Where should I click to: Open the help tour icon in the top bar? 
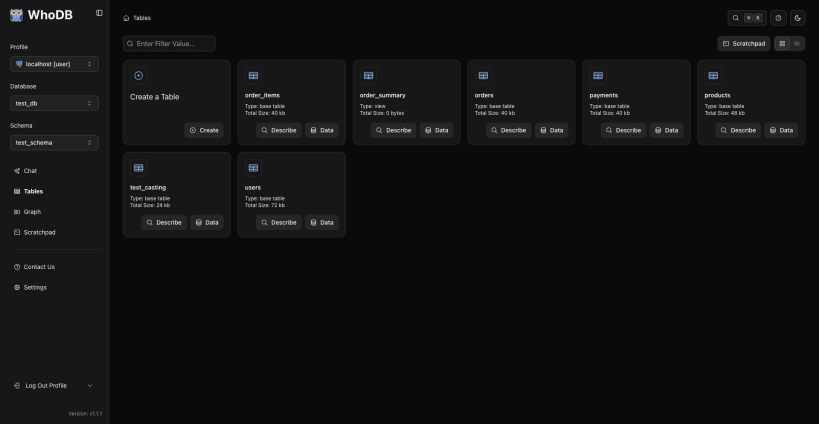[778, 18]
